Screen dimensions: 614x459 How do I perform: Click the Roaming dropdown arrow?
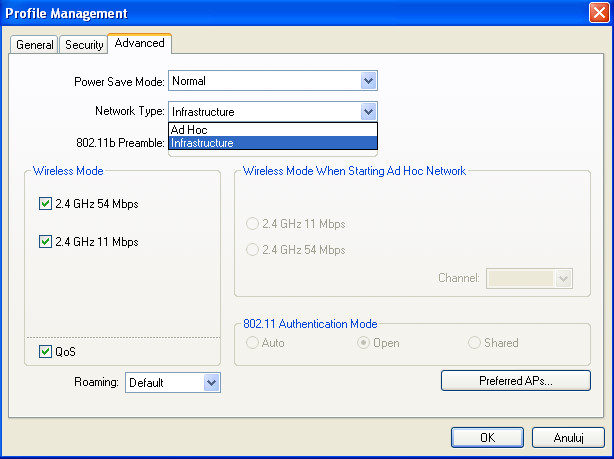coord(211,382)
